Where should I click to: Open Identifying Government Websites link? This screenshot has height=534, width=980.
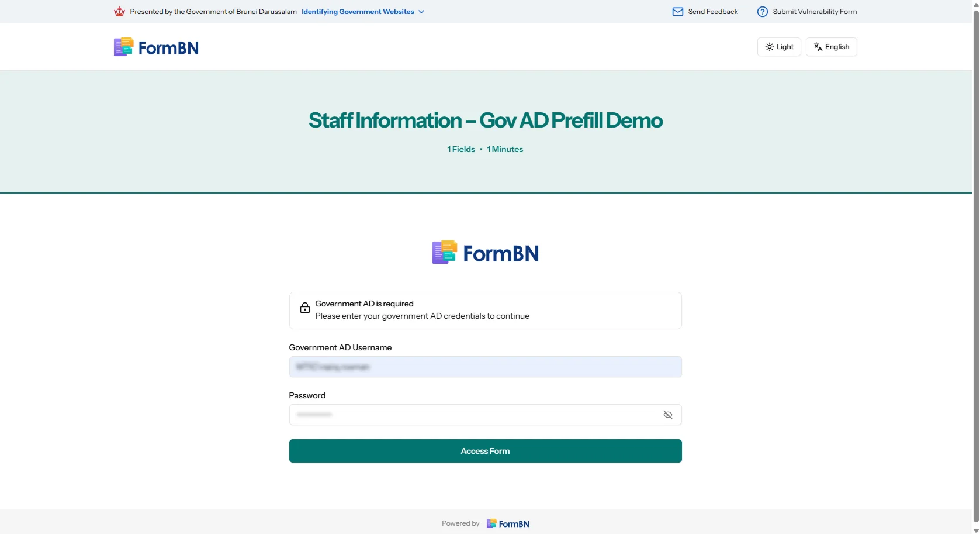(x=358, y=12)
